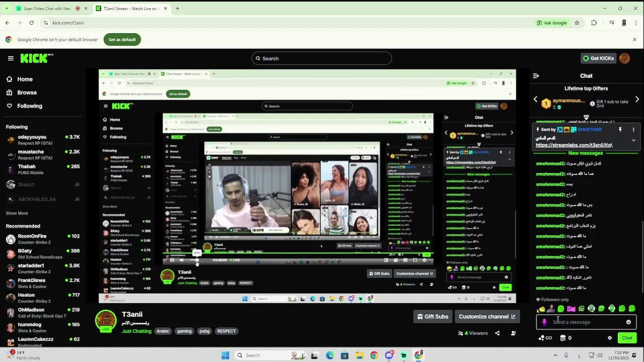Select the RESPECT tag
Image resolution: width=644 pixels, height=362 pixels.
pyautogui.click(x=226, y=331)
